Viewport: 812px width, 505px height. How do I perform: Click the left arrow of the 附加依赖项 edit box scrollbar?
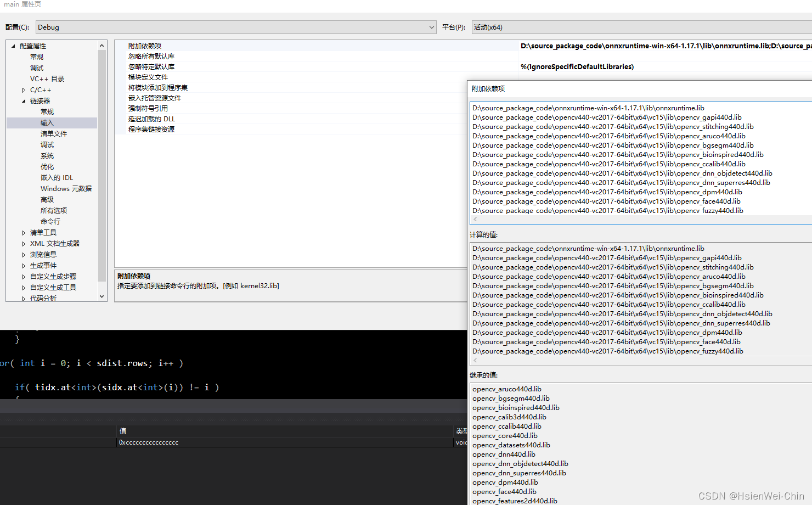(475, 220)
